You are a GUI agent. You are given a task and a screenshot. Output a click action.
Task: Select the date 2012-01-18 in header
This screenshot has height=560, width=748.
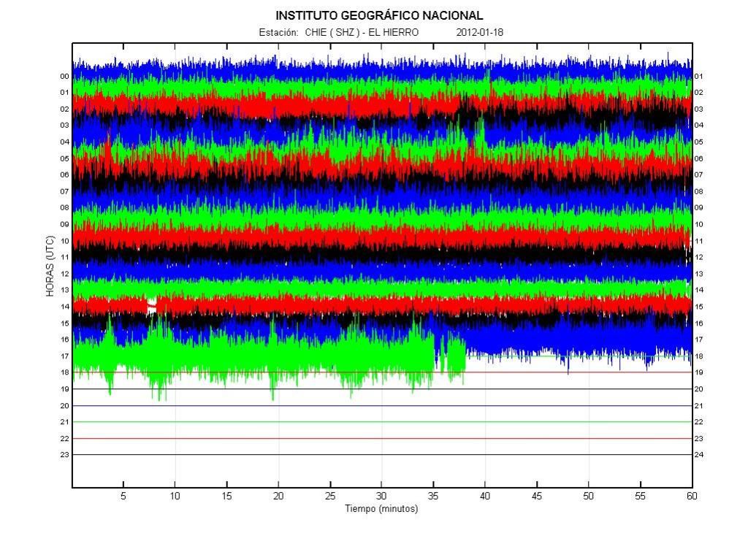coord(479,33)
